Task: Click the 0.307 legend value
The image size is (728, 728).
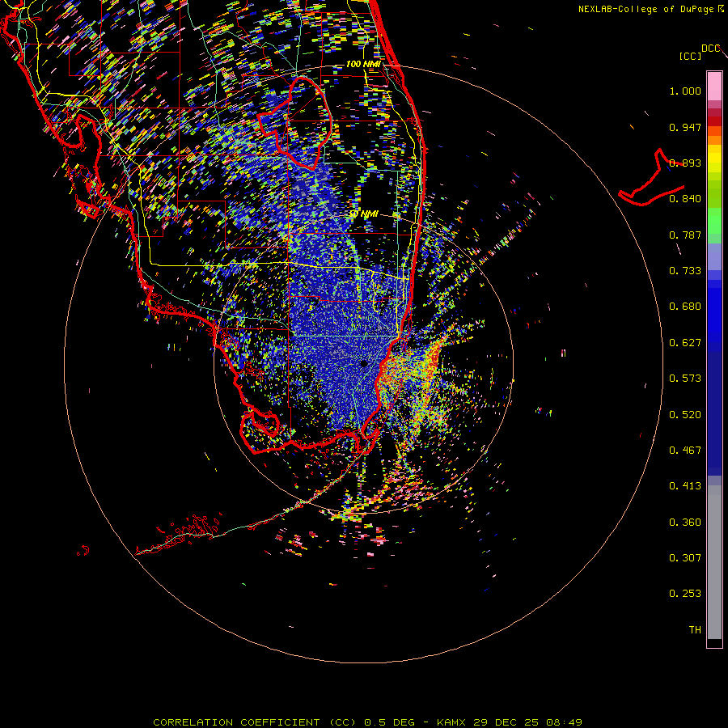Action: 685,558
